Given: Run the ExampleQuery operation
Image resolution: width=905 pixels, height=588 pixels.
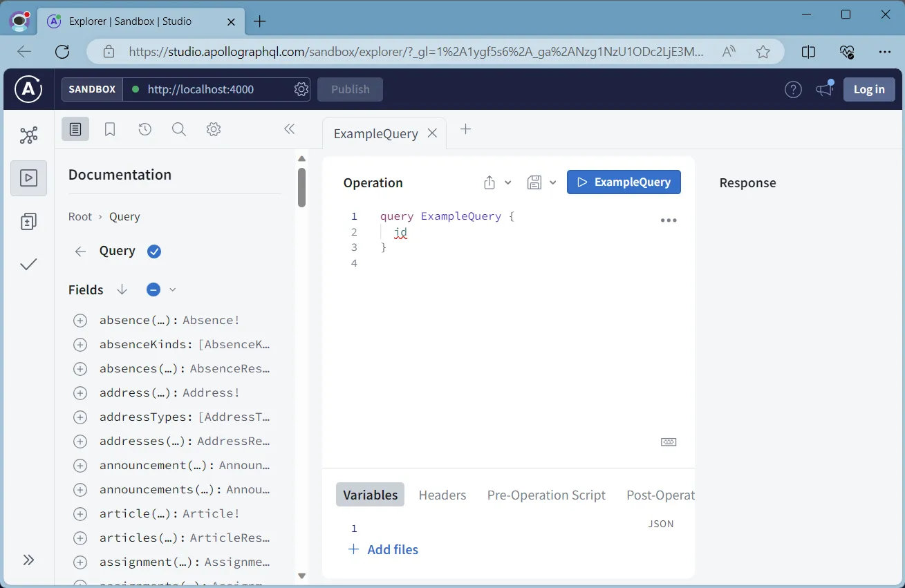Looking at the screenshot, I should pyautogui.click(x=624, y=182).
